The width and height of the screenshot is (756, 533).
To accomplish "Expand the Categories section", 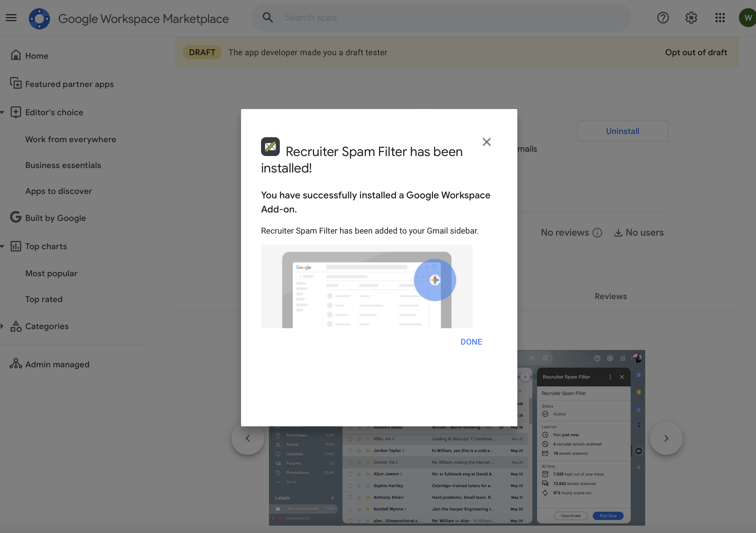I will tap(2, 326).
